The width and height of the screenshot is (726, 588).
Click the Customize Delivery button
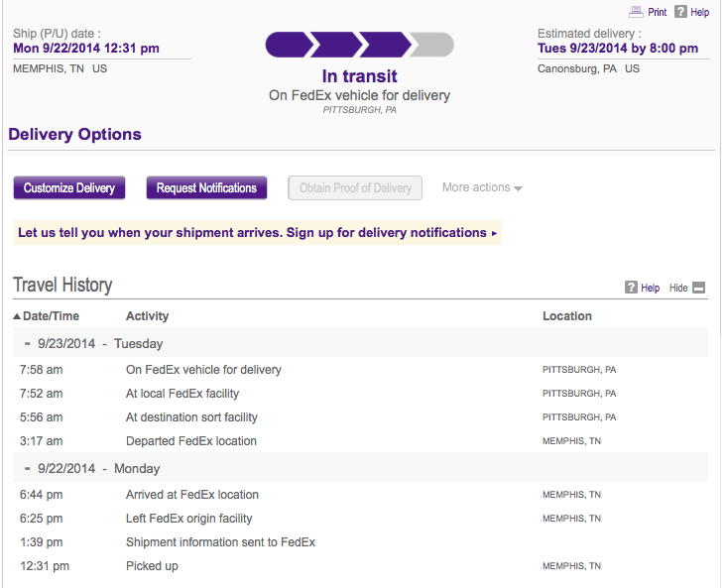point(69,187)
